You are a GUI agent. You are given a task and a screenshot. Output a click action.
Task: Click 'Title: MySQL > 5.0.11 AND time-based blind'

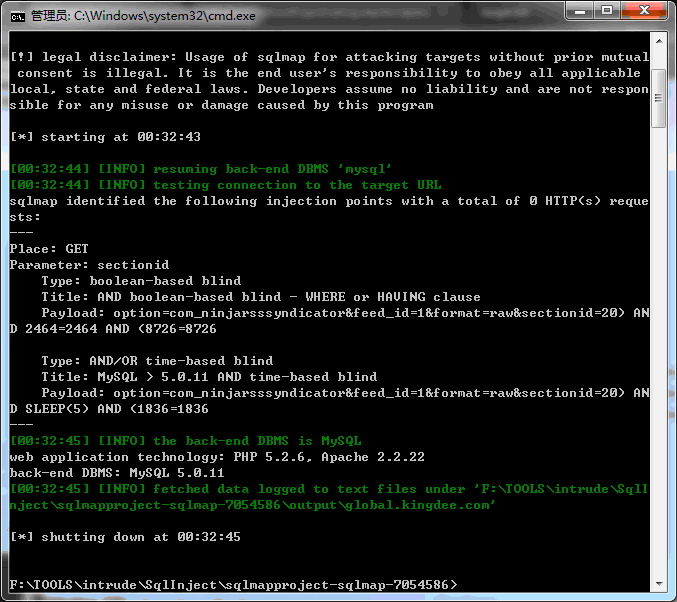[209, 377]
